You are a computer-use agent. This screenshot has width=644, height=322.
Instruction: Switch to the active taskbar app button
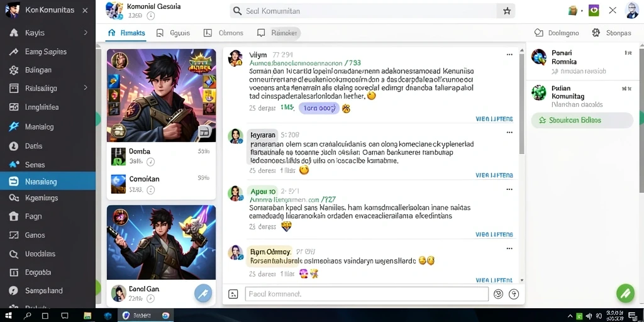(146, 316)
